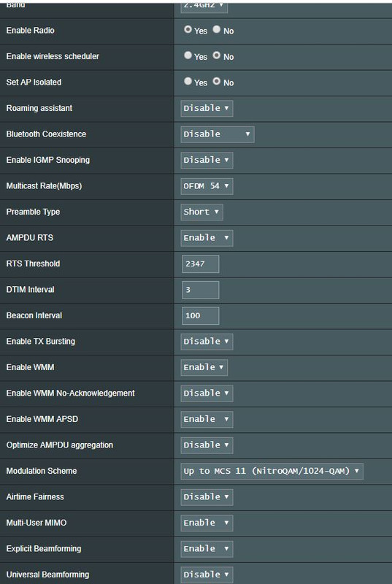
Task: Click the Set AP Isolated label
Action: [34, 82]
